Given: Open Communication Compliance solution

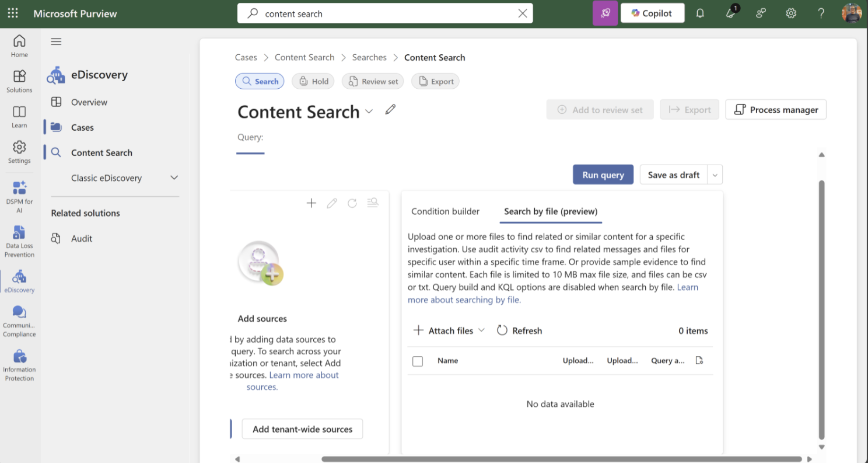Looking at the screenshot, I should coord(19,321).
